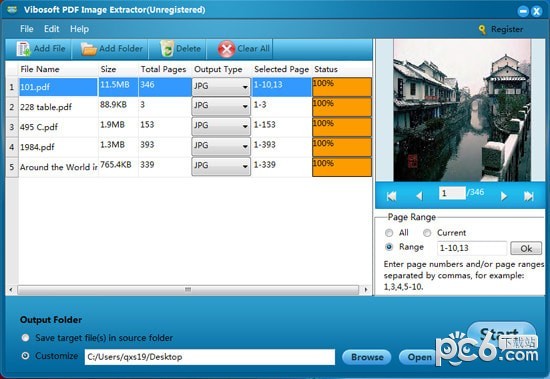Screen dimensions: 550x379
Task: Click the Selected Page column header
Action: 282,69
